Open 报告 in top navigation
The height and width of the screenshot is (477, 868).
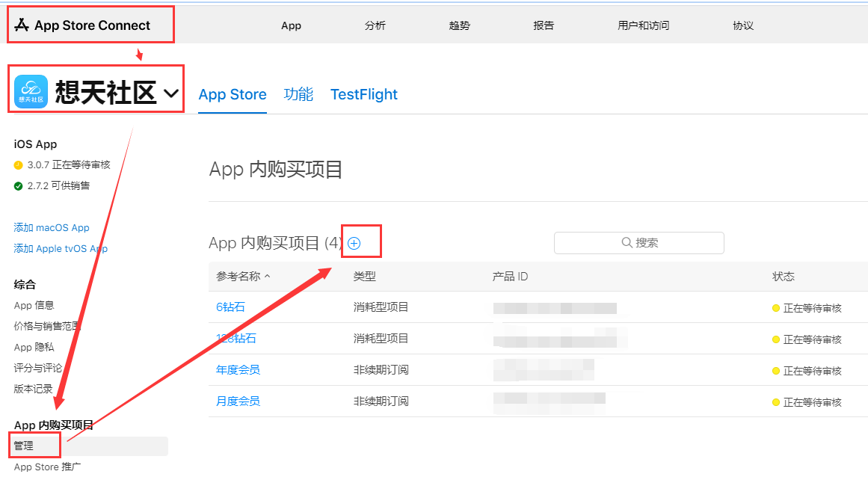pos(544,25)
